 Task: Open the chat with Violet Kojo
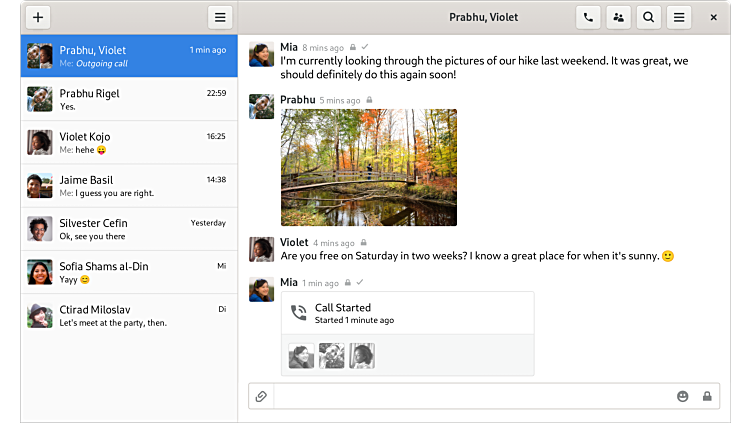coord(128,142)
